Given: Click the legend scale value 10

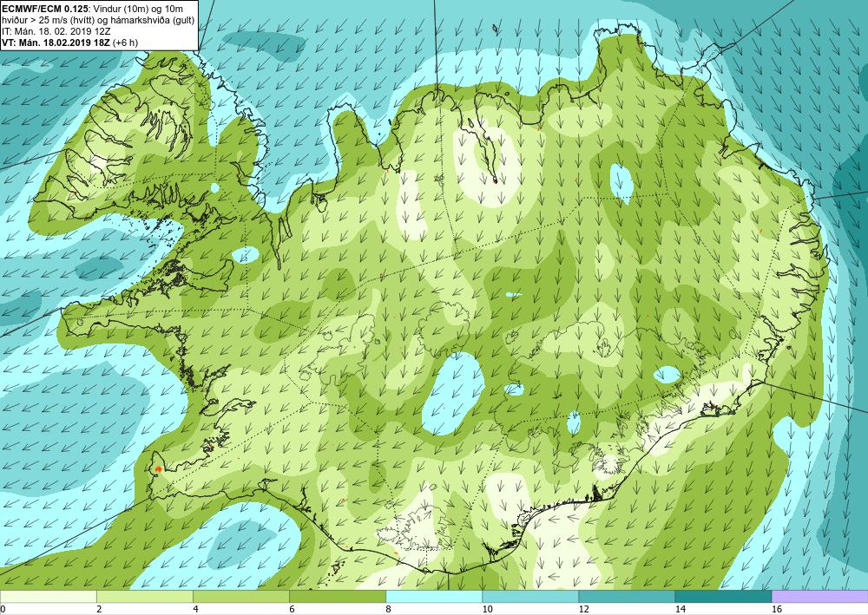Looking at the screenshot, I should point(487,609).
